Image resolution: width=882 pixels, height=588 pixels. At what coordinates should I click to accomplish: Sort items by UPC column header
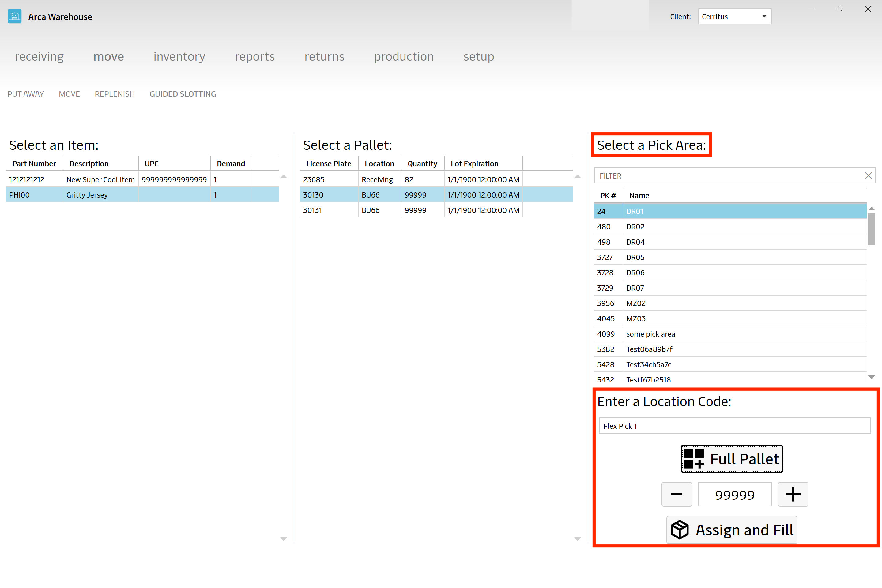pyautogui.click(x=174, y=164)
